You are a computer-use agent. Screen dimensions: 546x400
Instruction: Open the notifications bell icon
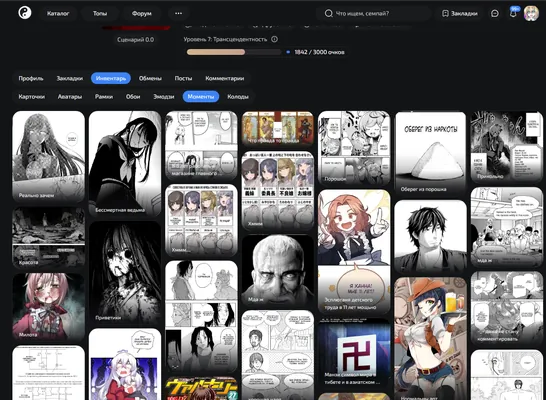[513, 14]
